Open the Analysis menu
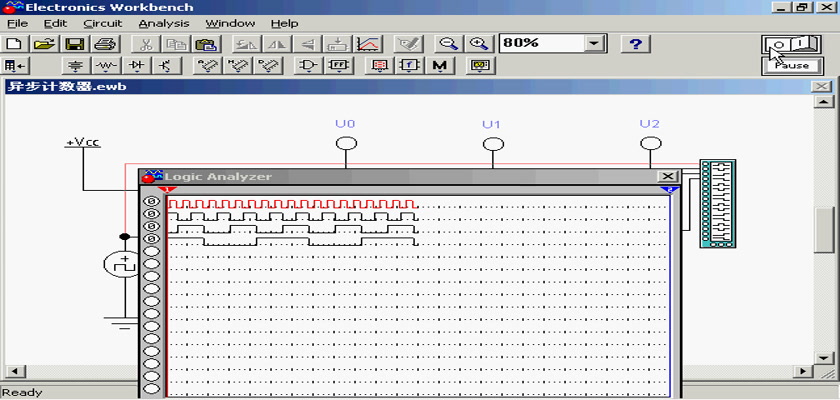Screen dimensions: 840x400 coord(162,22)
